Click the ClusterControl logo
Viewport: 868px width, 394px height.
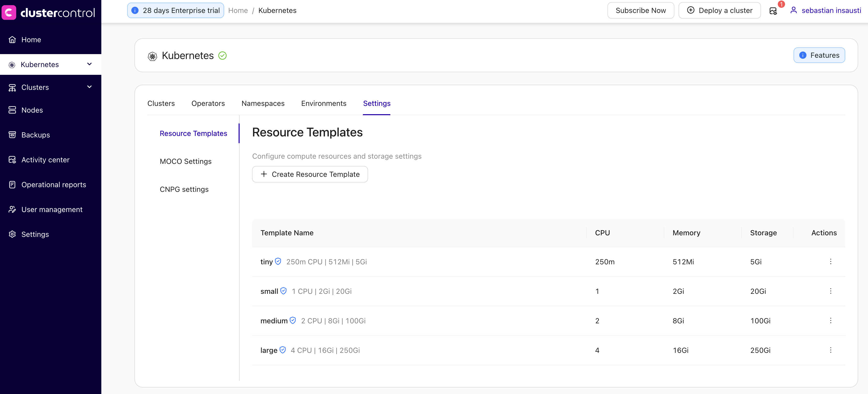tap(49, 12)
